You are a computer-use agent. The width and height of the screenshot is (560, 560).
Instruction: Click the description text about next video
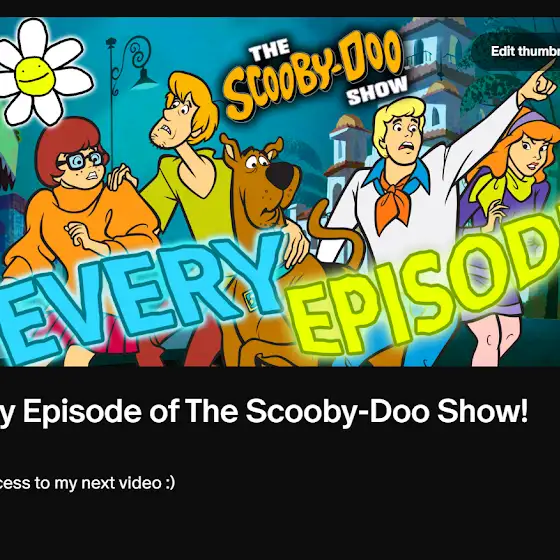87,483
